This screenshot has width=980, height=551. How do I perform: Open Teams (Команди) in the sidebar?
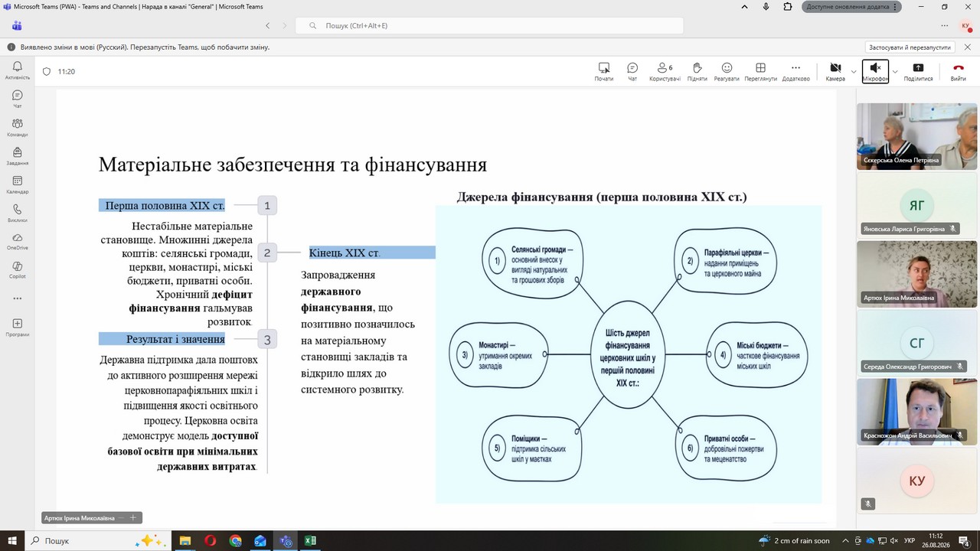click(17, 127)
